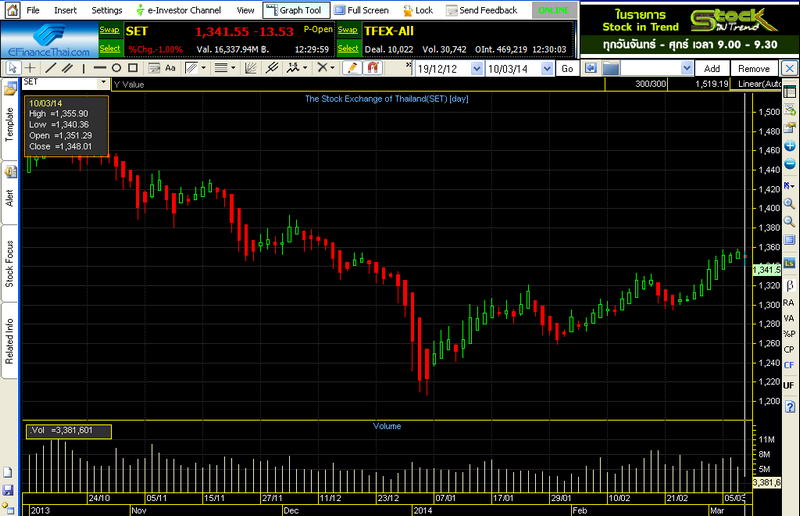Image resolution: width=800 pixels, height=516 pixels.
Task: Click the blue back arrow icon beside Go
Action: click(x=591, y=68)
